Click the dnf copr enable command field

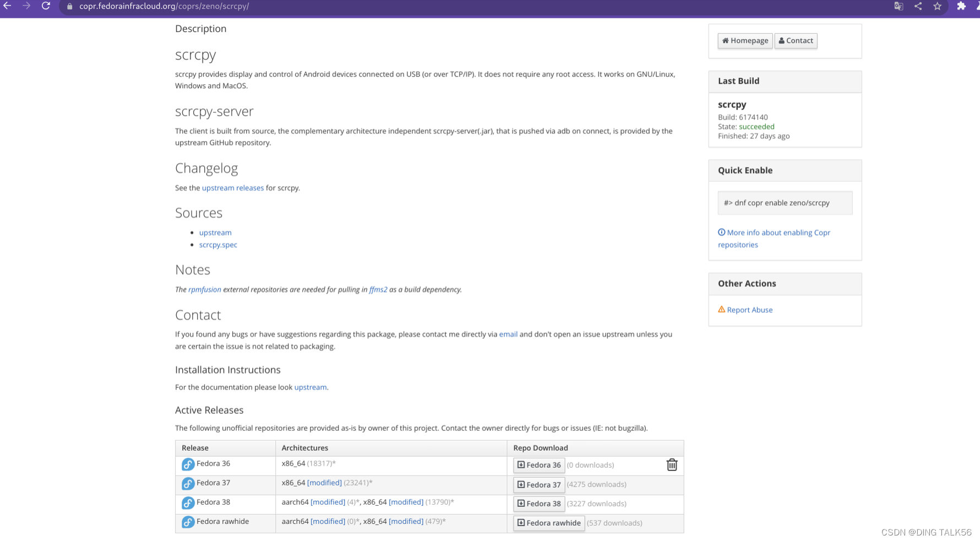tap(785, 203)
